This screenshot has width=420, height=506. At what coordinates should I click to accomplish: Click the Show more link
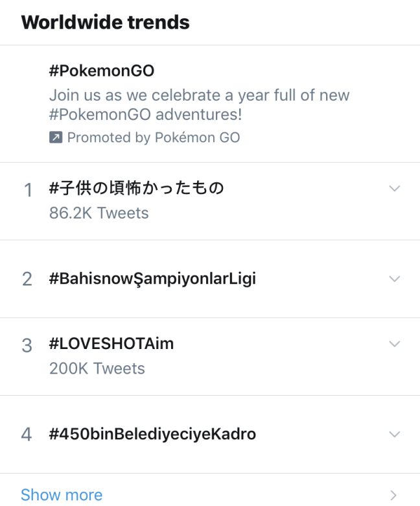pyautogui.click(x=62, y=495)
